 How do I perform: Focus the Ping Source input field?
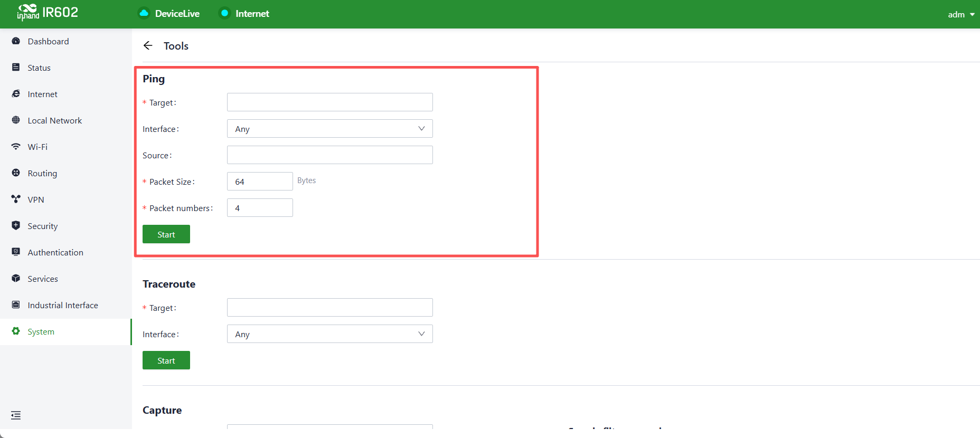[330, 155]
